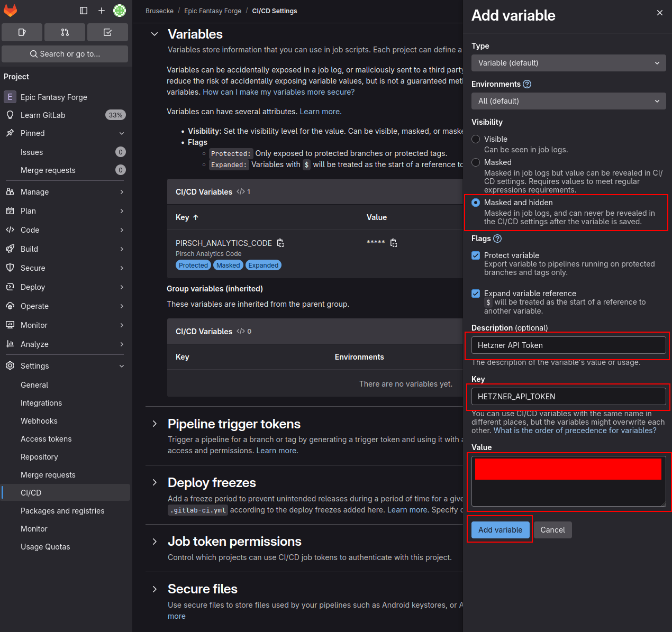Open the GitLab logo home link

[x=10, y=11]
